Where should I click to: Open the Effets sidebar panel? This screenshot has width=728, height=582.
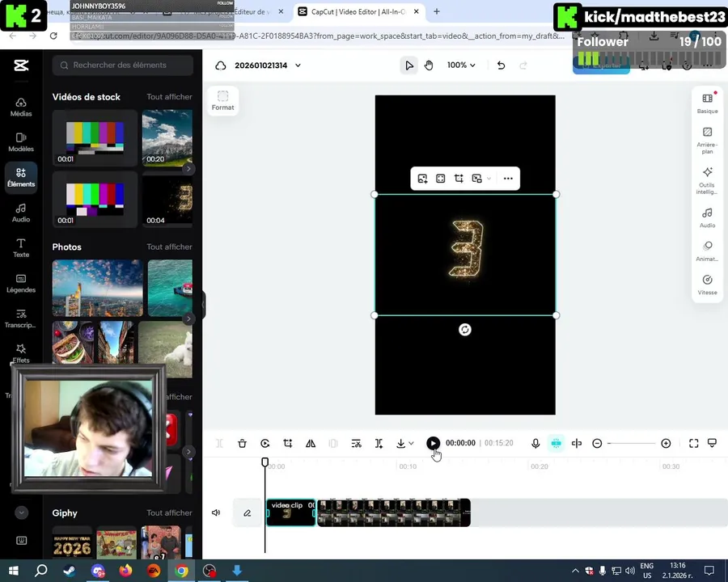coord(21,353)
